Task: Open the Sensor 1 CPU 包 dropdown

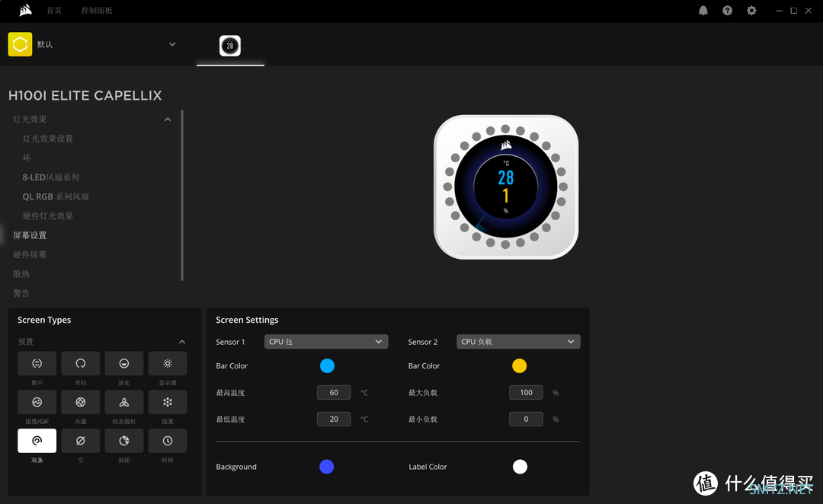Action: 326,341
